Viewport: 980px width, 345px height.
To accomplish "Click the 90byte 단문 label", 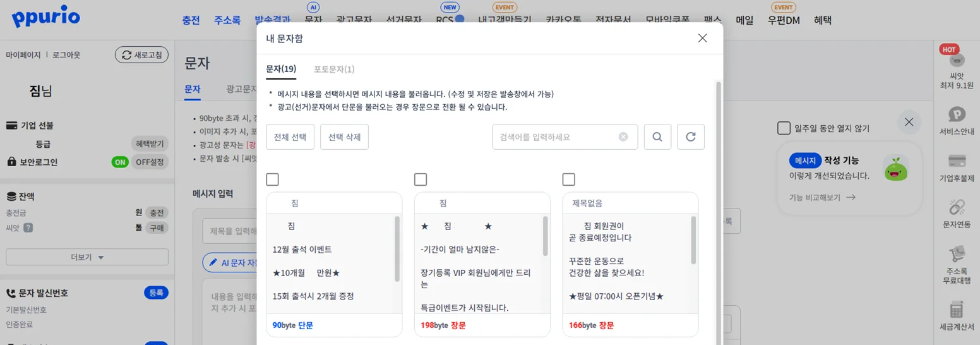I will 293,325.
